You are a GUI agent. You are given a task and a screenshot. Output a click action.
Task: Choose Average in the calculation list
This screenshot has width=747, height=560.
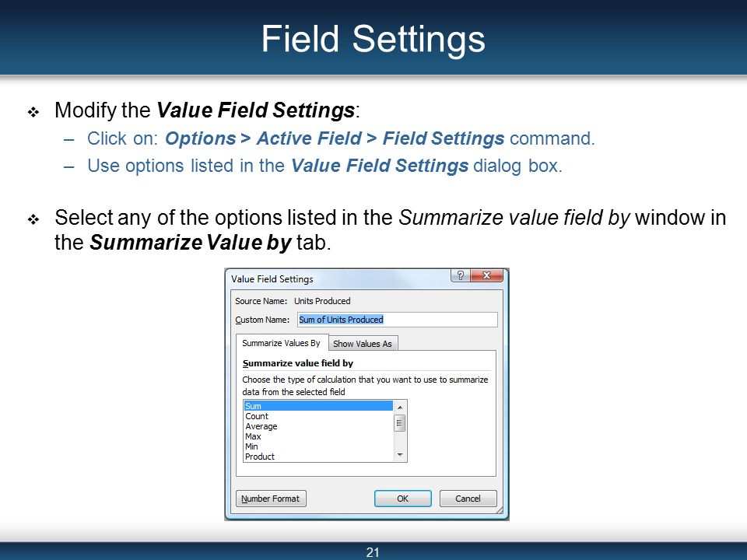pyautogui.click(x=318, y=426)
